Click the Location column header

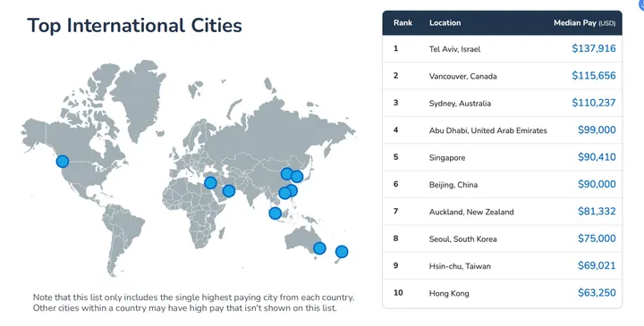445,23
